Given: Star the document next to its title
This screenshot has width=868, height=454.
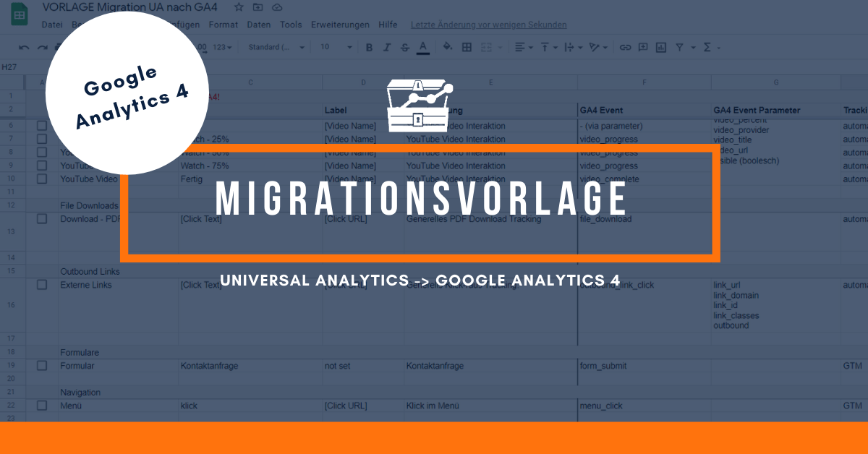Looking at the screenshot, I should [239, 7].
